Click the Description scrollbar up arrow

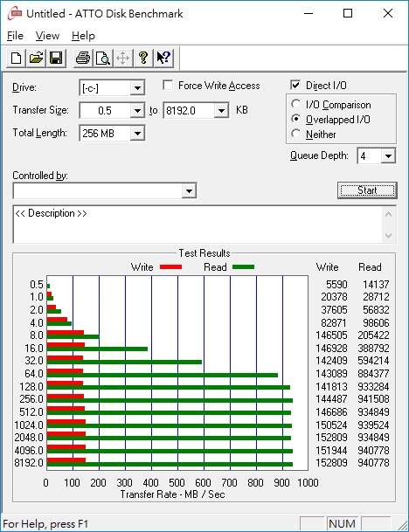pos(389,214)
